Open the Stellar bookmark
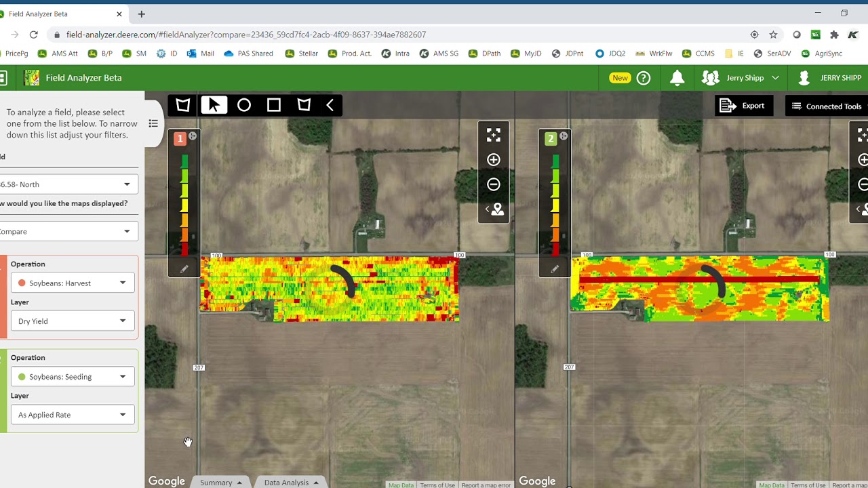The width and height of the screenshot is (868, 488). coord(302,54)
